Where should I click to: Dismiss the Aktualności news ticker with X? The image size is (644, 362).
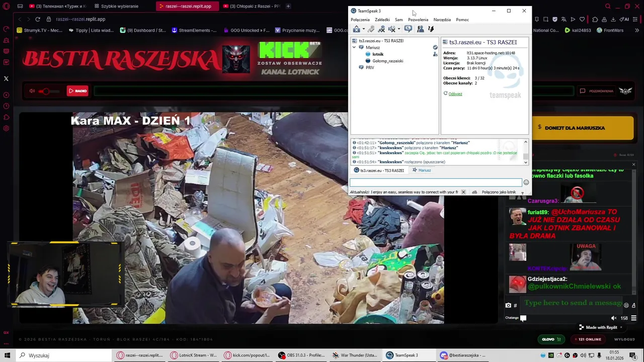463,192
